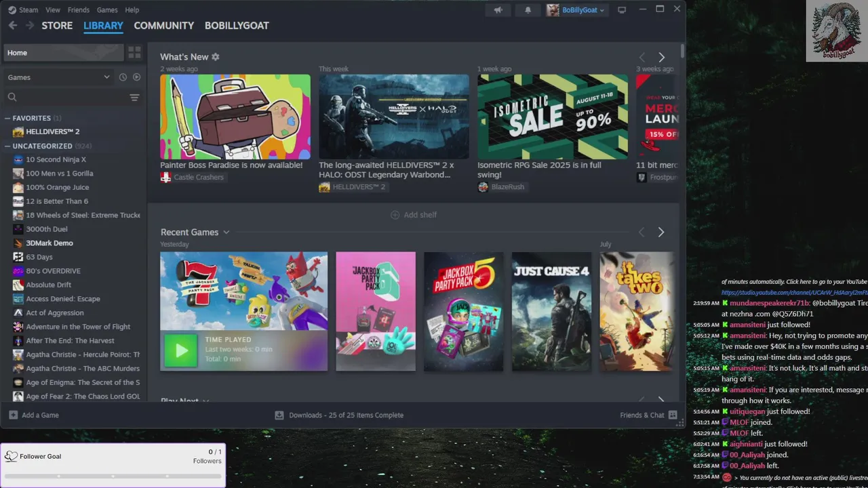Image resolution: width=868 pixels, height=488 pixels.
Task: Click the Steam back navigation arrow
Action: tap(12, 25)
